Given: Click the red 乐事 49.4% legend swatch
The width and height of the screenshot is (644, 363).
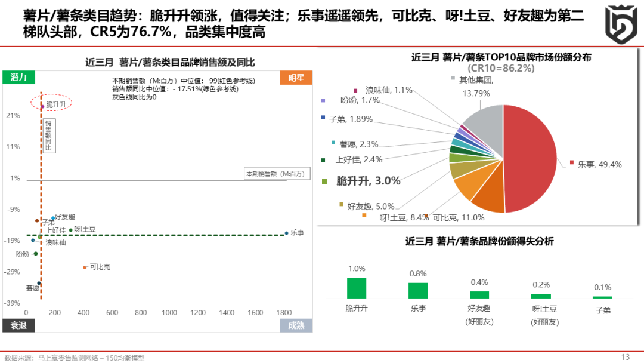Looking at the screenshot, I should [572, 163].
